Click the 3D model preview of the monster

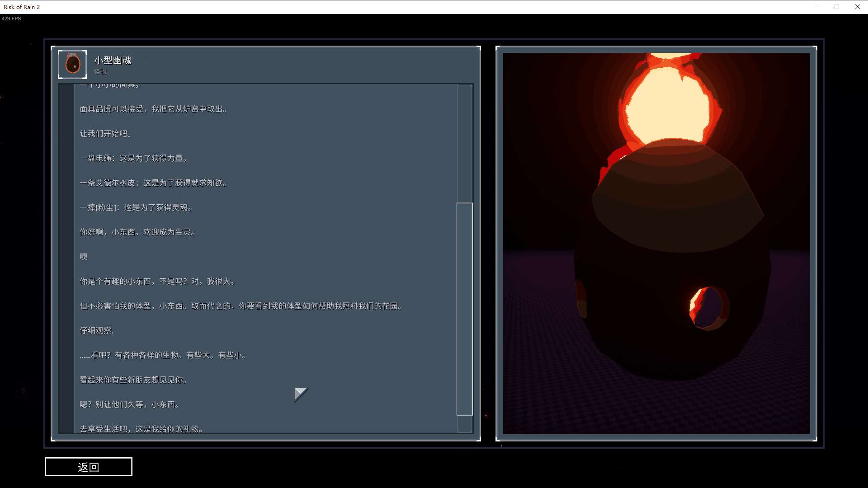pos(656,244)
